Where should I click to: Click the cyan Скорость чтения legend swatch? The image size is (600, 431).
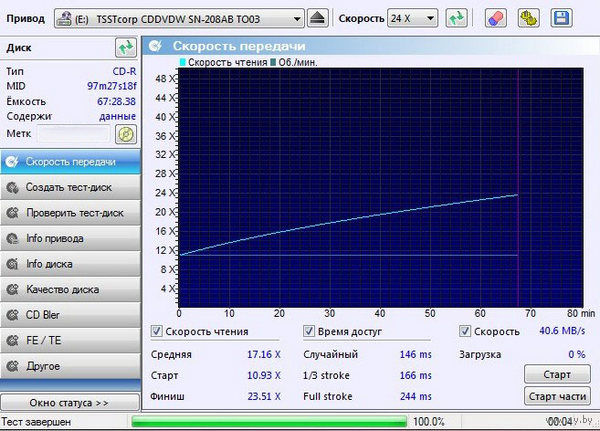(183, 62)
